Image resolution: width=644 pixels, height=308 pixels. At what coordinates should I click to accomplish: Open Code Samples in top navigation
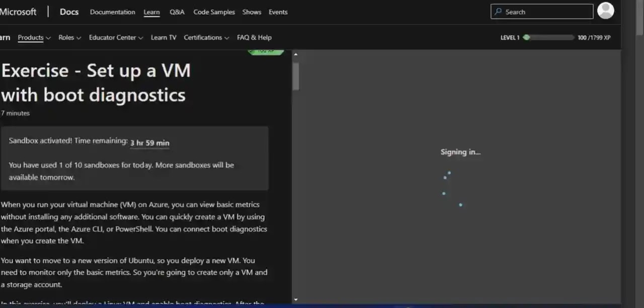tap(214, 12)
